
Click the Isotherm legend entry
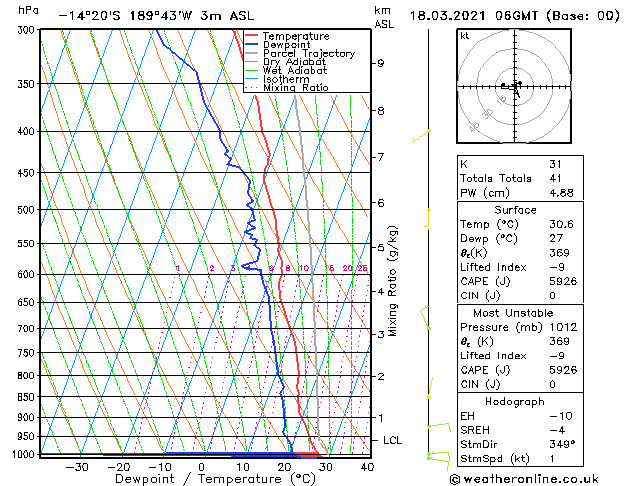pos(277,79)
